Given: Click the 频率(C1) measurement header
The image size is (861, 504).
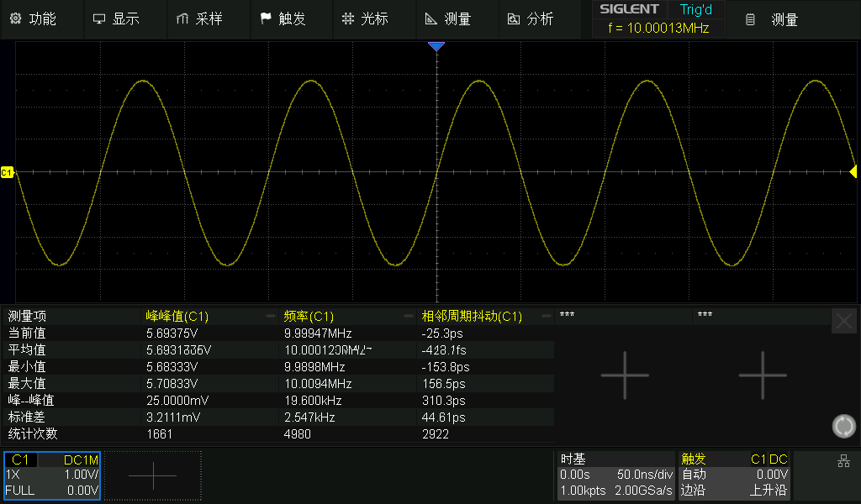Looking at the screenshot, I should pyautogui.click(x=309, y=317).
